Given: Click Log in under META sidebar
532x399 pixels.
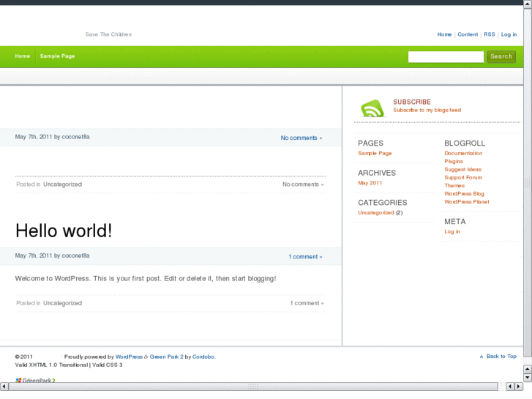Looking at the screenshot, I should point(452,231).
